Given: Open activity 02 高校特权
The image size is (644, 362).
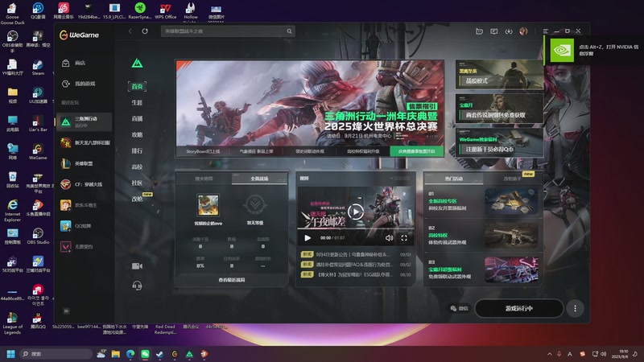Looking at the screenshot, I should [483, 236].
